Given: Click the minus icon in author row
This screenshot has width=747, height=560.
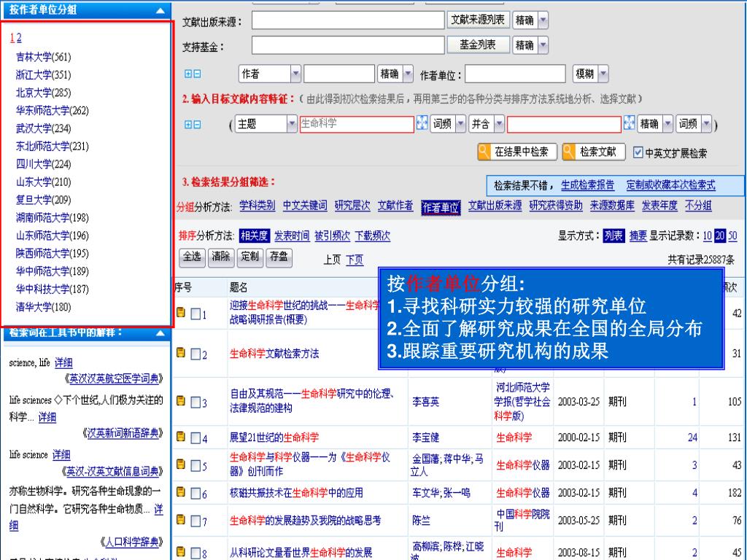Looking at the screenshot, I should pyautogui.click(x=197, y=74).
